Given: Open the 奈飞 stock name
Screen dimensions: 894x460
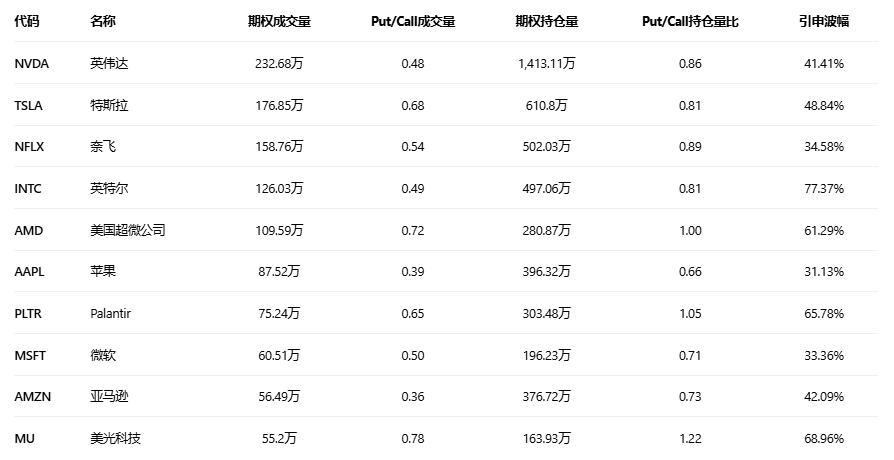Looking at the screenshot, I should (102, 147).
